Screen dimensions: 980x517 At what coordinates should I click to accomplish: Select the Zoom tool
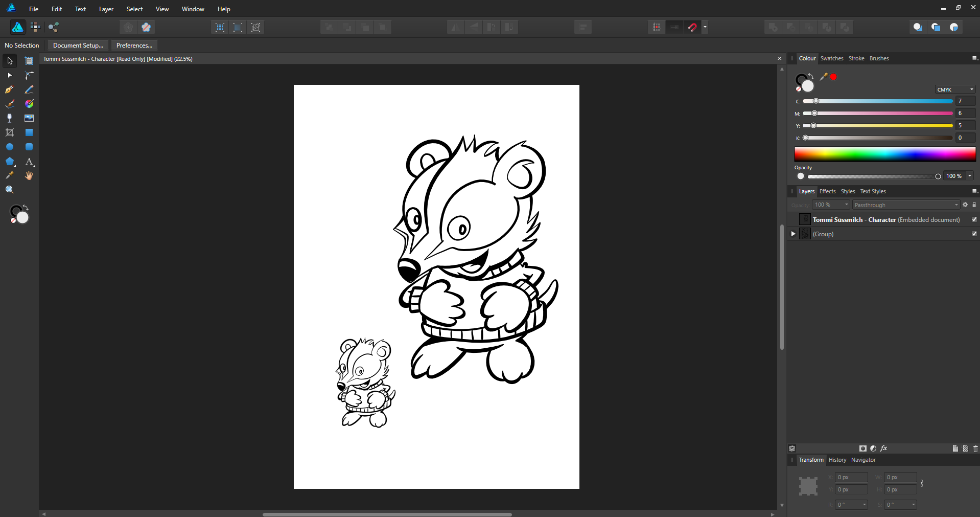click(10, 190)
